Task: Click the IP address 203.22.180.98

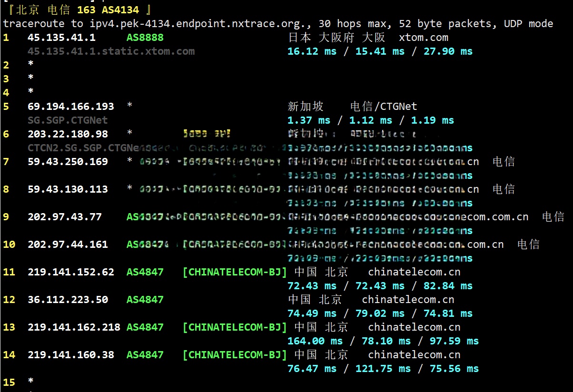Action: pos(68,134)
